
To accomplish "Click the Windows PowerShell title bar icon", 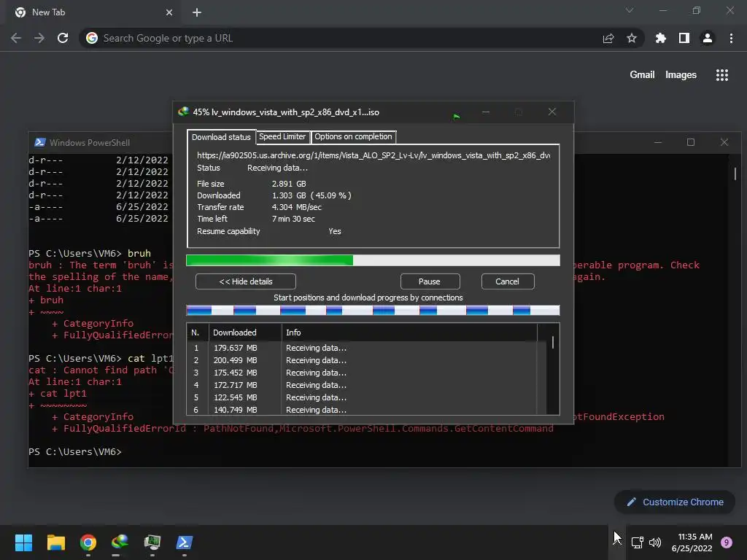I will [x=40, y=142].
